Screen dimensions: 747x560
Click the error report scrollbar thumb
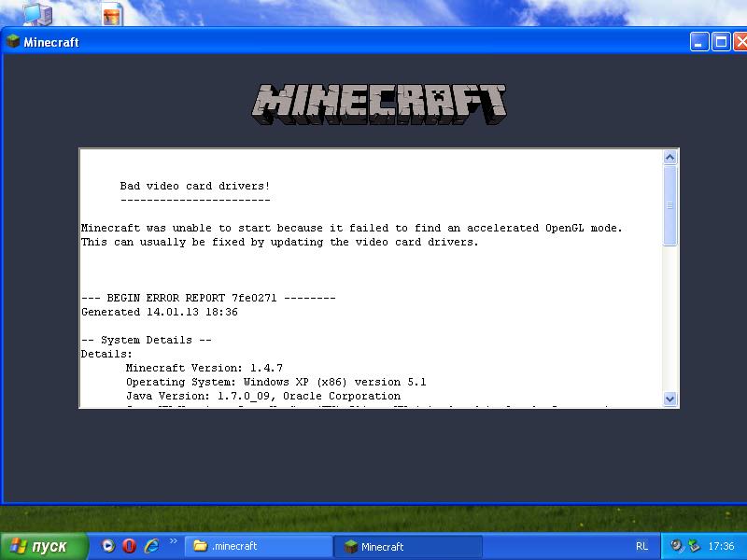tap(669, 205)
